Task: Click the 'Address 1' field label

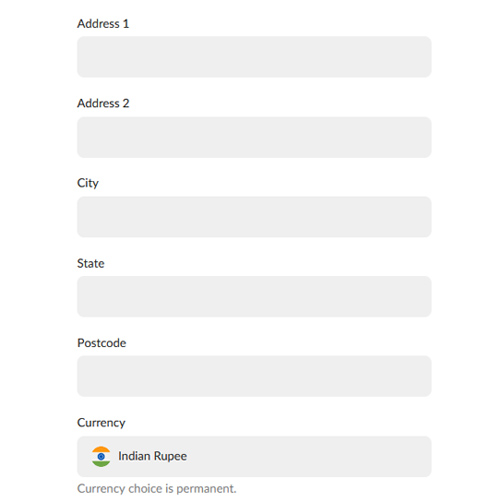Action: (103, 24)
